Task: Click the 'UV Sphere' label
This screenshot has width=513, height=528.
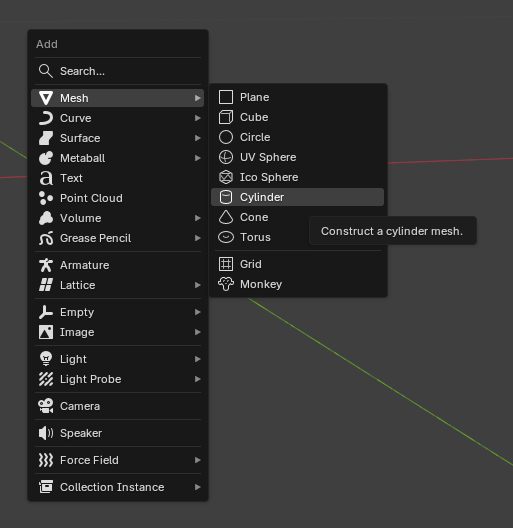Action: click(x=268, y=157)
